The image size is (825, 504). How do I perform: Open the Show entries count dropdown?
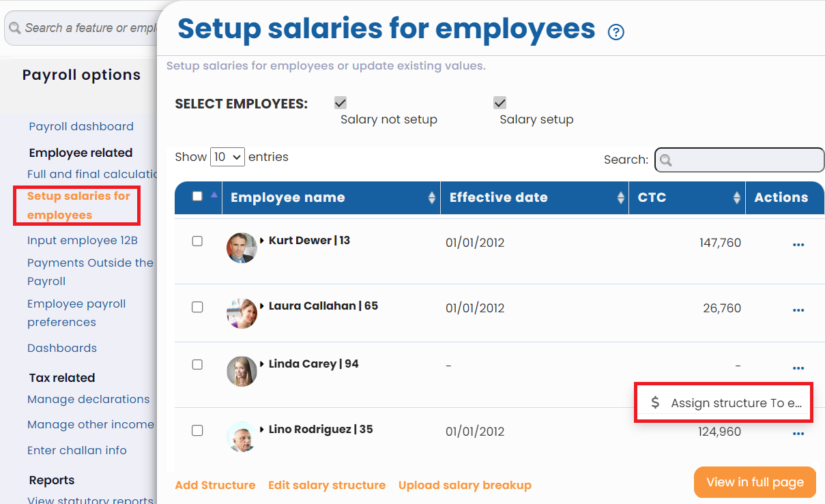point(227,157)
